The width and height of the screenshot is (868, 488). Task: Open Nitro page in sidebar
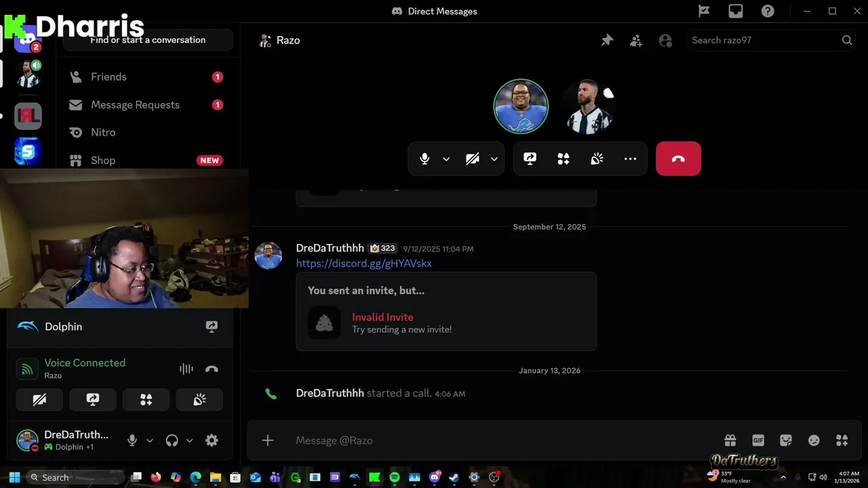coord(147,132)
